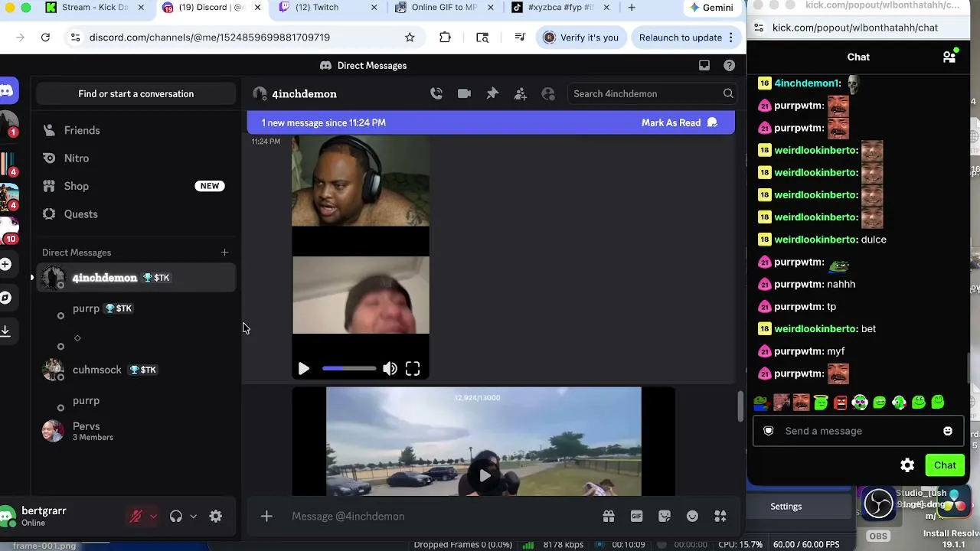Image resolution: width=980 pixels, height=551 pixels.
Task: Open Kick chat settings gear
Action: click(x=907, y=465)
